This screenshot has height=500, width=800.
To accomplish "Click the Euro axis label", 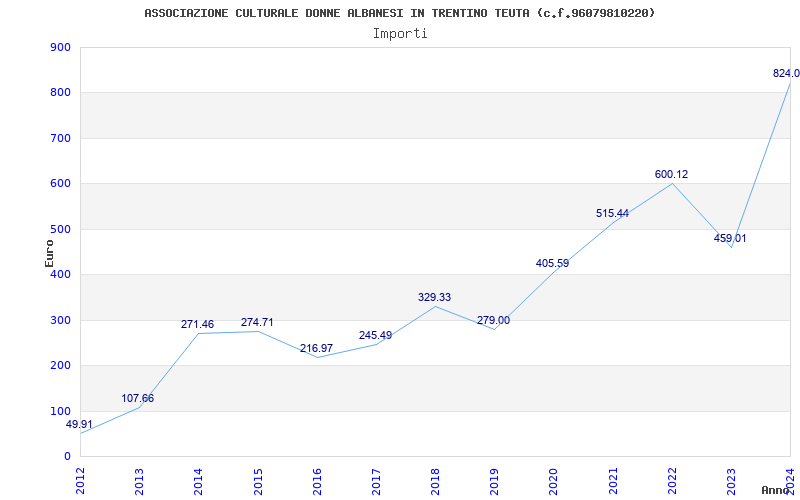I will [49, 253].
